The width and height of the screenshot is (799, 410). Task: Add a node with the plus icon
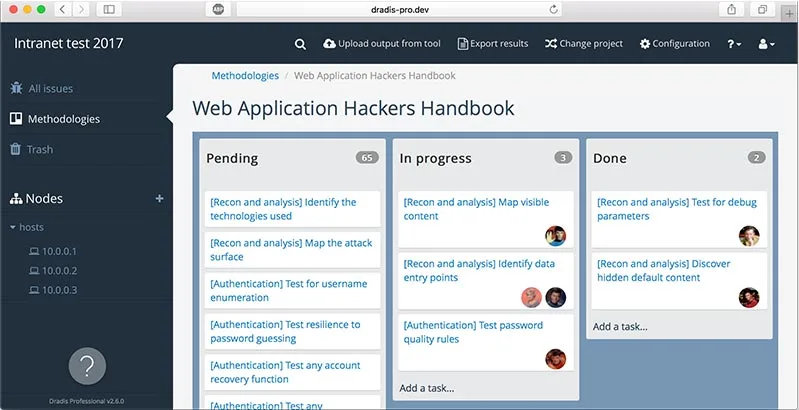pos(159,199)
